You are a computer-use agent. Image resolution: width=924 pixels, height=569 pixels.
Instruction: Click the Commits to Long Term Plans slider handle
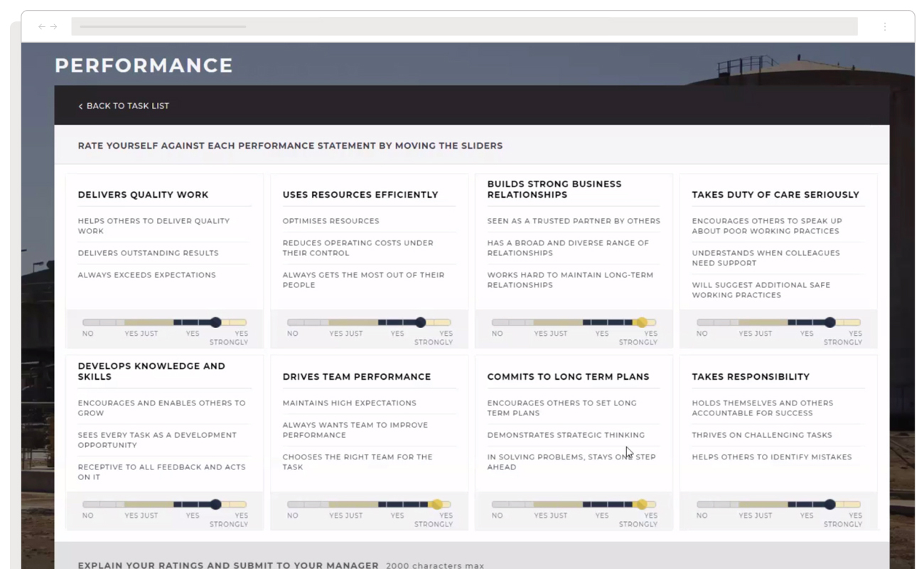click(642, 504)
